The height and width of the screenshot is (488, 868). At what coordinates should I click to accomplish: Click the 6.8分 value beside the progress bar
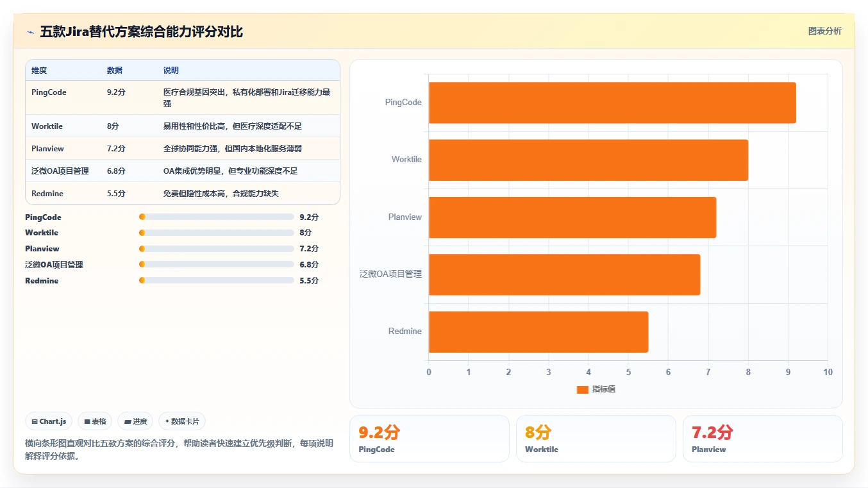click(309, 265)
